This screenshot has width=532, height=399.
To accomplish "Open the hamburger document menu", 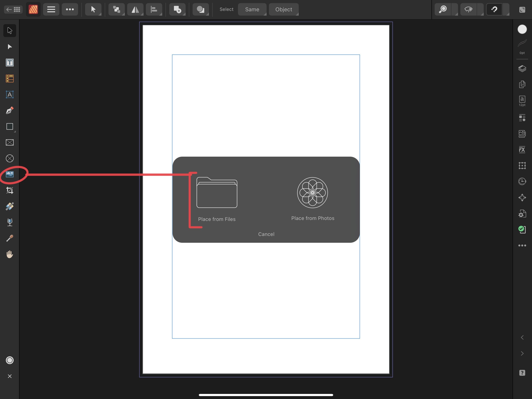I will [51, 9].
